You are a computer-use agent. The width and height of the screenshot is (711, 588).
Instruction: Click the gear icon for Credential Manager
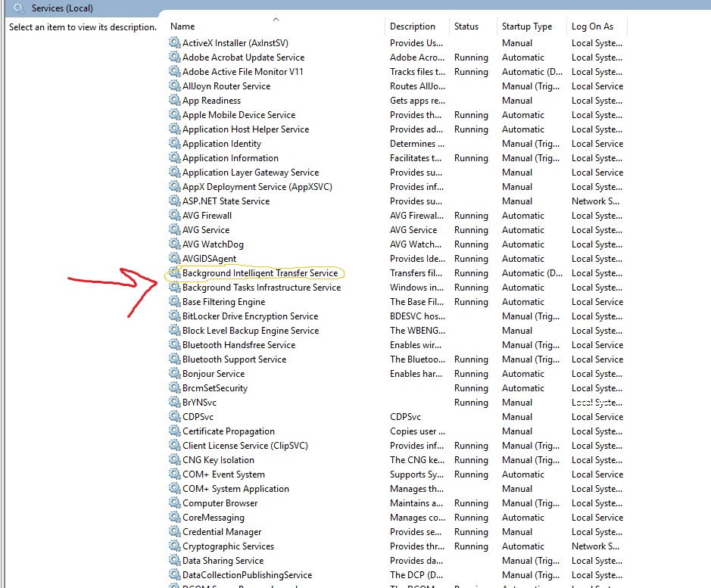point(175,532)
